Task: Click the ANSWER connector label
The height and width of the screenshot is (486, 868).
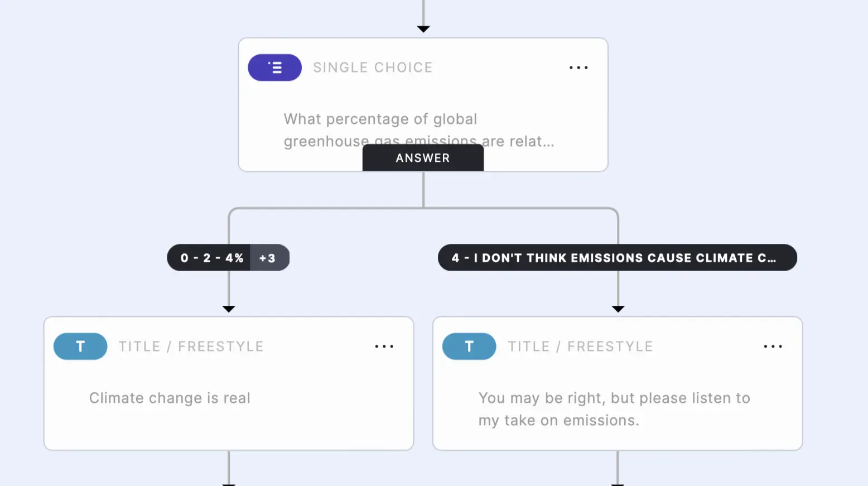Action: pyautogui.click(x=423, y=157)
